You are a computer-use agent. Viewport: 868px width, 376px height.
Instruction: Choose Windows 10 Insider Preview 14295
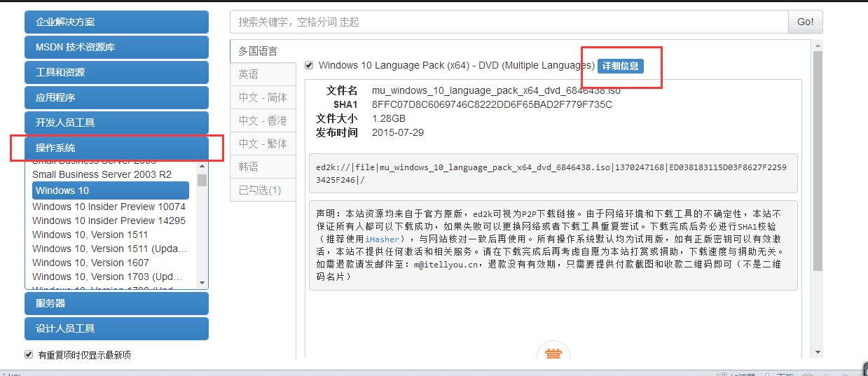[109, 221]
